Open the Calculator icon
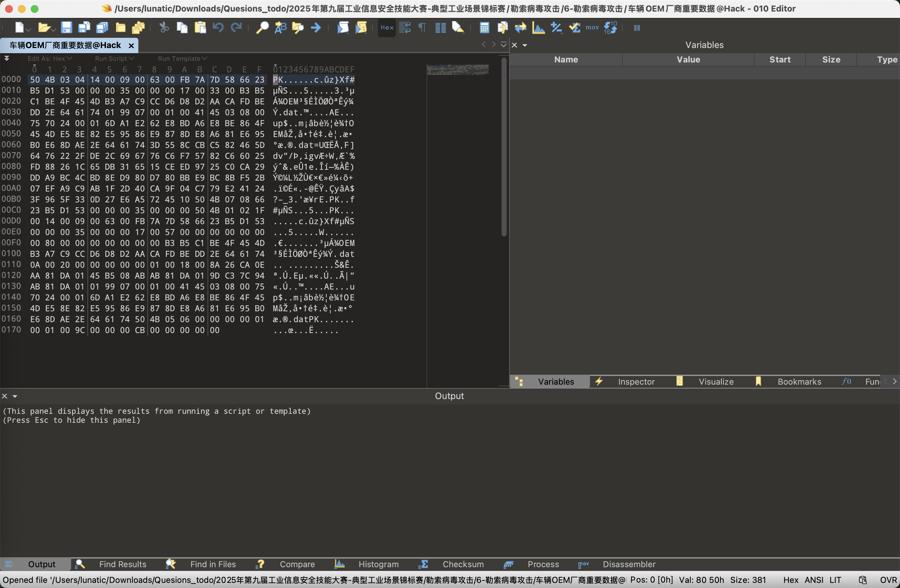This screenshot has width=900, height=588. point(484,27)
